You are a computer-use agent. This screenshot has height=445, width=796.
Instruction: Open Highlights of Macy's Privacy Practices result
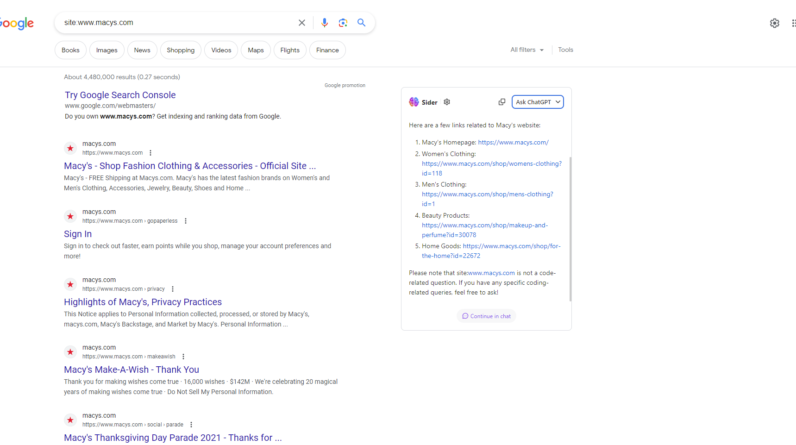(x=143, y=302)
